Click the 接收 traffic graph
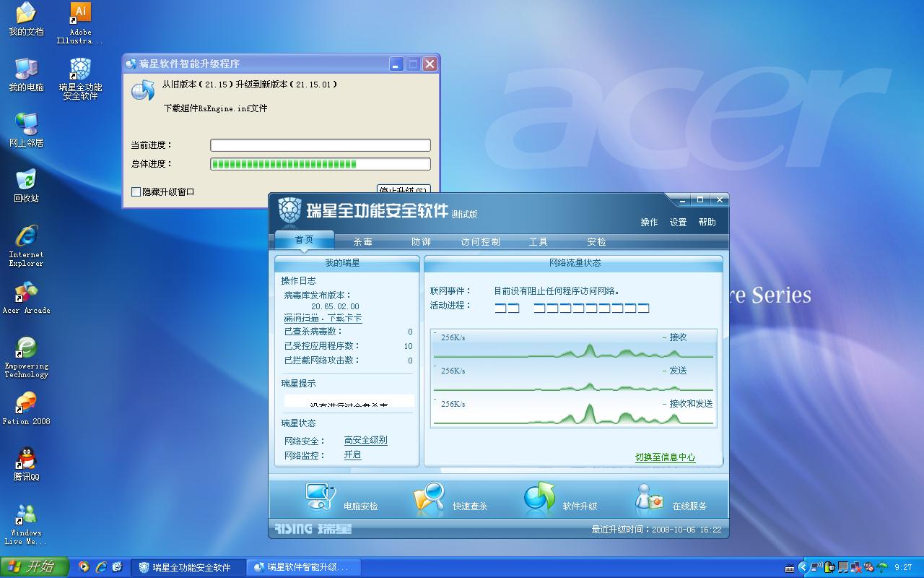This screenshot has width=924, height=578. [574, 345]
